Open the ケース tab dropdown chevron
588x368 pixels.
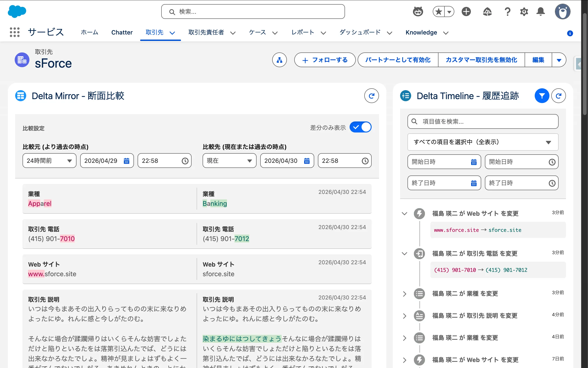[275, 33]
